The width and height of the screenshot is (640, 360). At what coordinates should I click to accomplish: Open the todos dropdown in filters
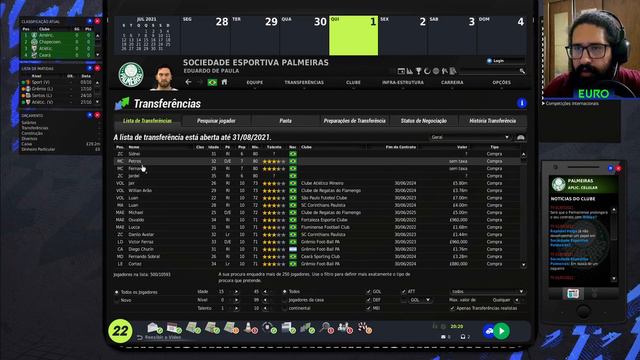tap(487, 292)
